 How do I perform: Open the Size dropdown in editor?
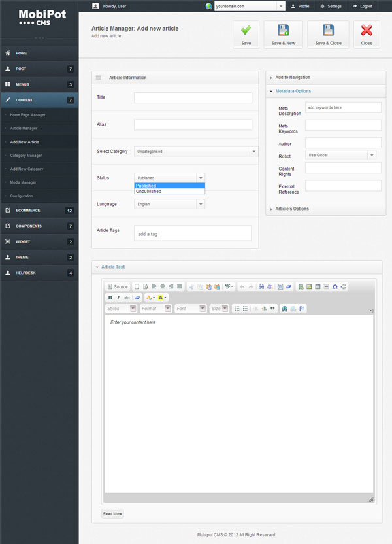point(219,309)
